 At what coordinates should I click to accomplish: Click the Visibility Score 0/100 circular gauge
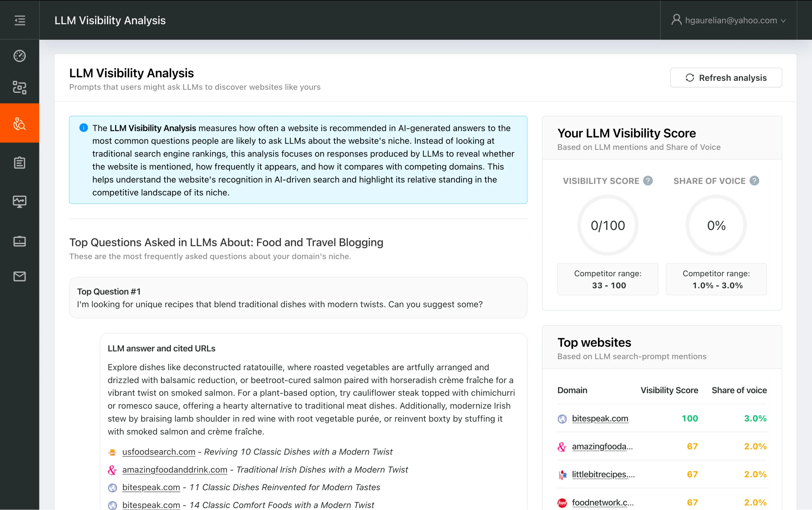pyautogui.click(x=608, y=225)
